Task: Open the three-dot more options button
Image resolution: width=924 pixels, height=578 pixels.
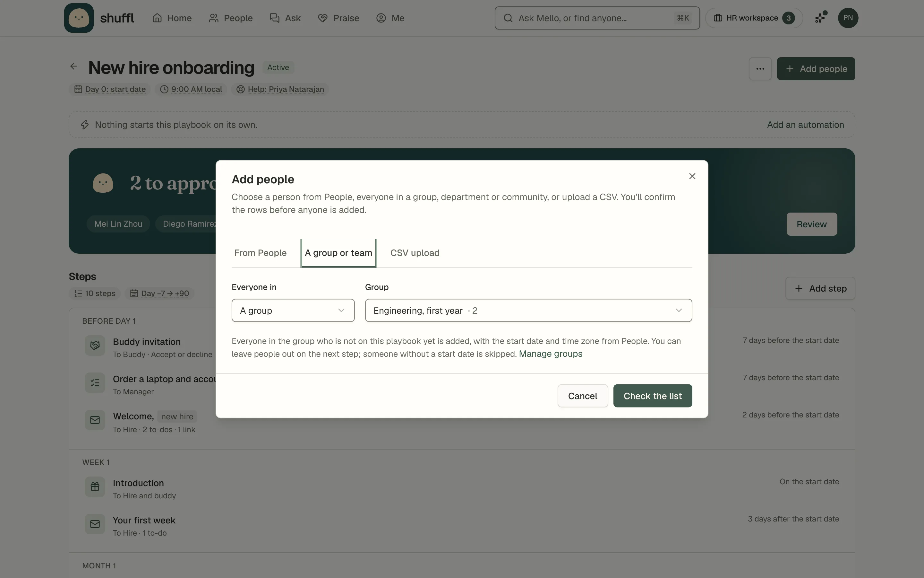Action: (760, 69)
